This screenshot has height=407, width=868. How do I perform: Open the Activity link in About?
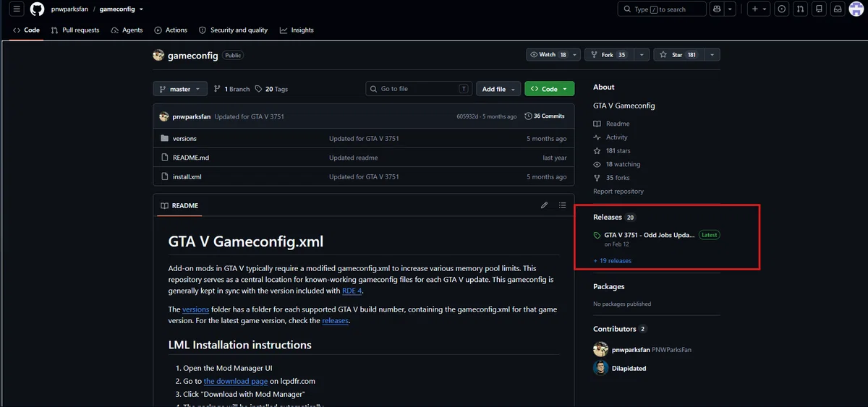(x=610, y=137)
